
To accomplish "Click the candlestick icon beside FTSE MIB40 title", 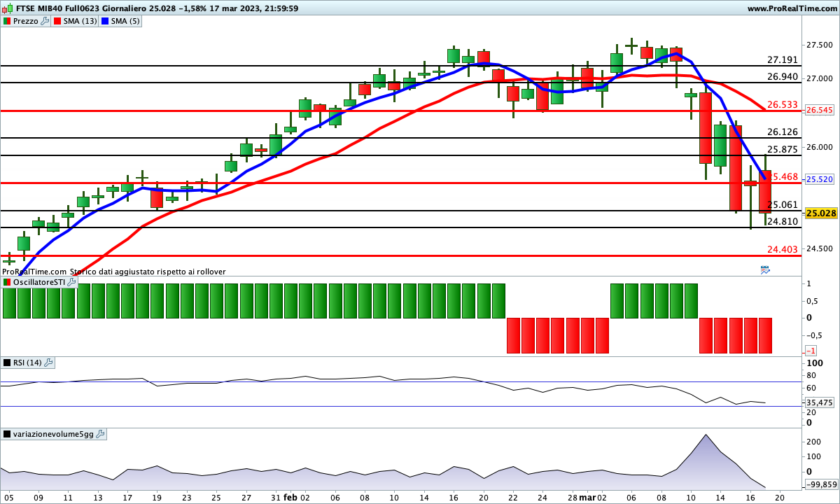I will pyautogui.click(x=7, y=8).
